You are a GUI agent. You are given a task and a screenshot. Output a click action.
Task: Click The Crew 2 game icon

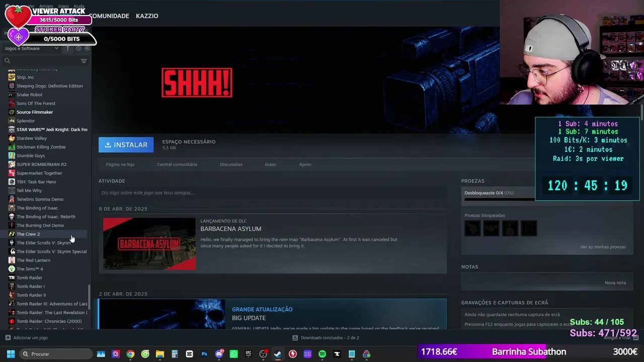point(12,234)
